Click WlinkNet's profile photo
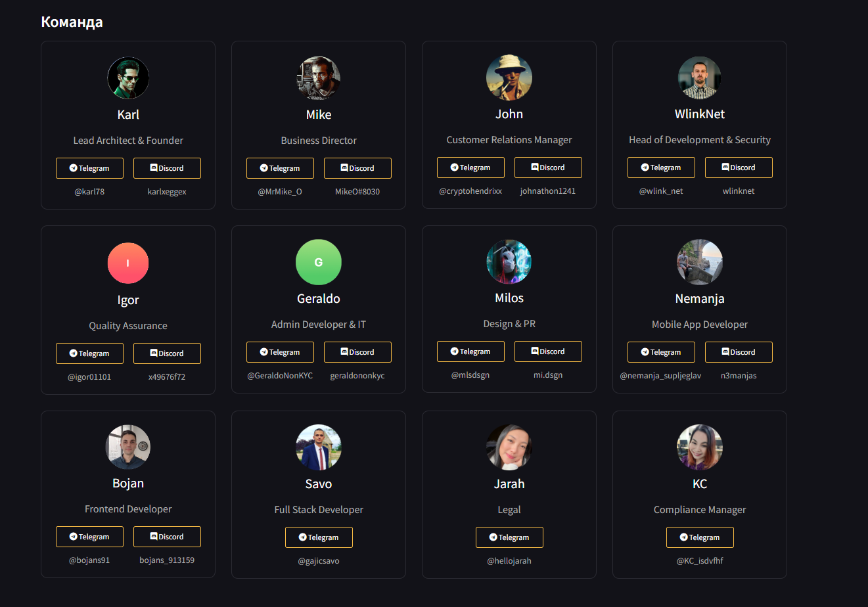 pos(700,78)
